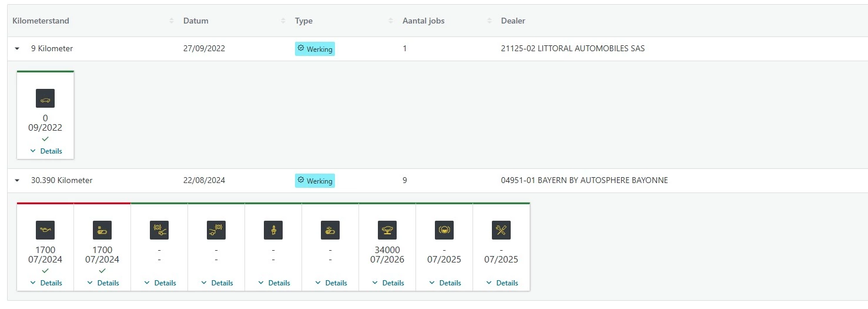
Task: Click sort arrows beside Type header
Action: click(x=391, y=21)
